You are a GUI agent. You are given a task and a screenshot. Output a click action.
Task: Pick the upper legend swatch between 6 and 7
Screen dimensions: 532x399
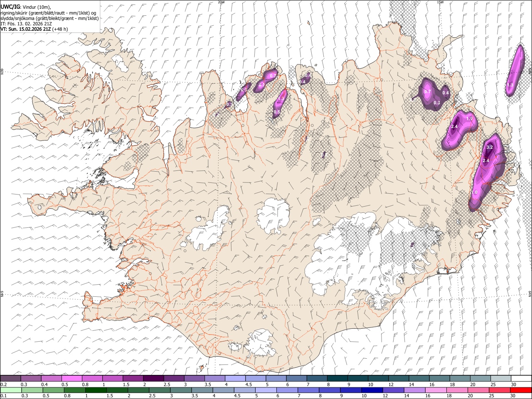[296, 378]
